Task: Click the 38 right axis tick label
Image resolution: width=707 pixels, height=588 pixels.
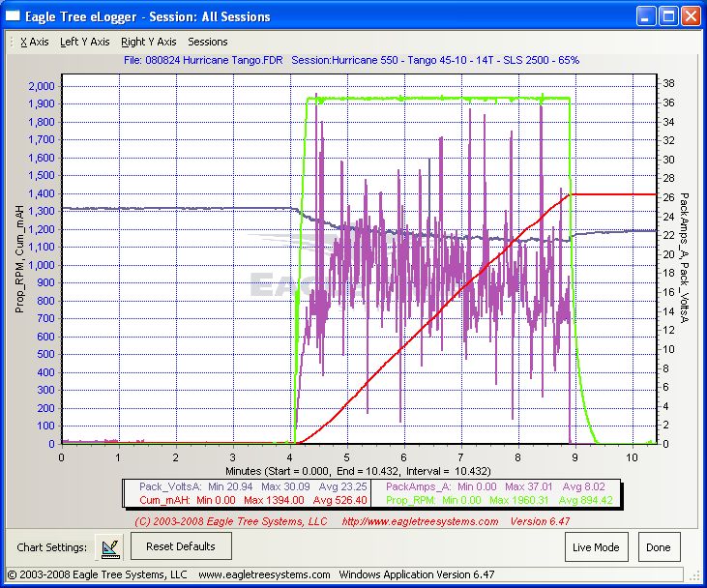Action: click(x=668, y=83)
